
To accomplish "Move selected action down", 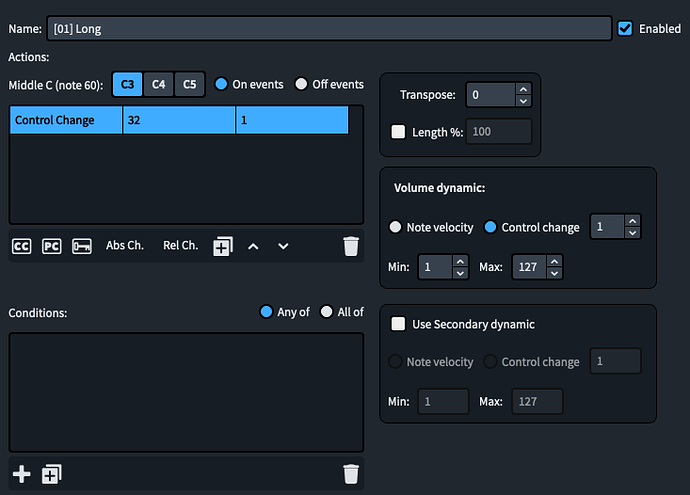I will coord(283,246).
